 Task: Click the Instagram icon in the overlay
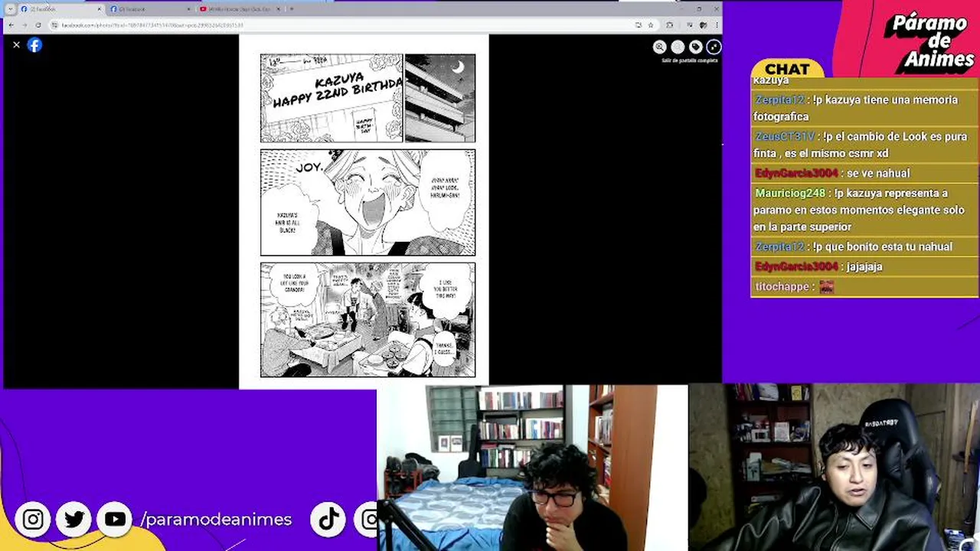coord(33,520)
